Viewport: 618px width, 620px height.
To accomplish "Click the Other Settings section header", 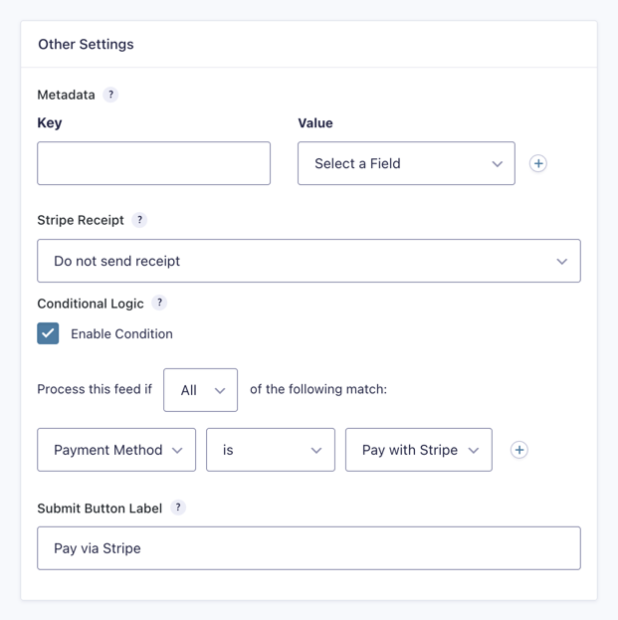I will coord(86,44).
